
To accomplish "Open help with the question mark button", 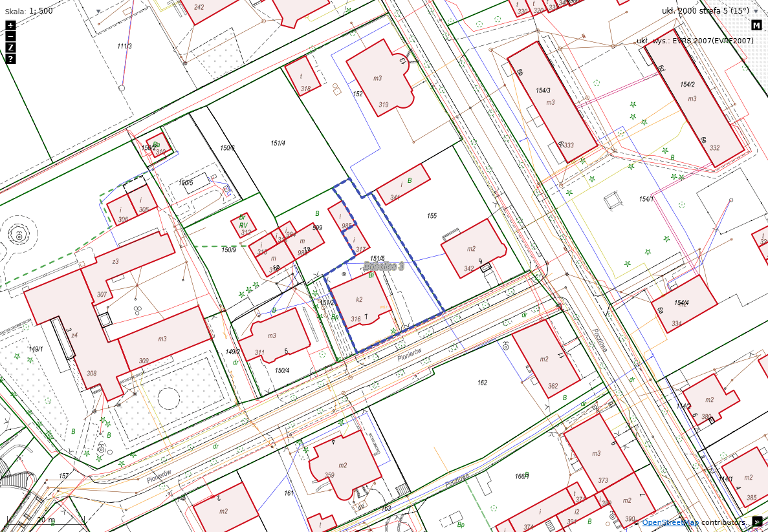I will [x=10, y=59].
